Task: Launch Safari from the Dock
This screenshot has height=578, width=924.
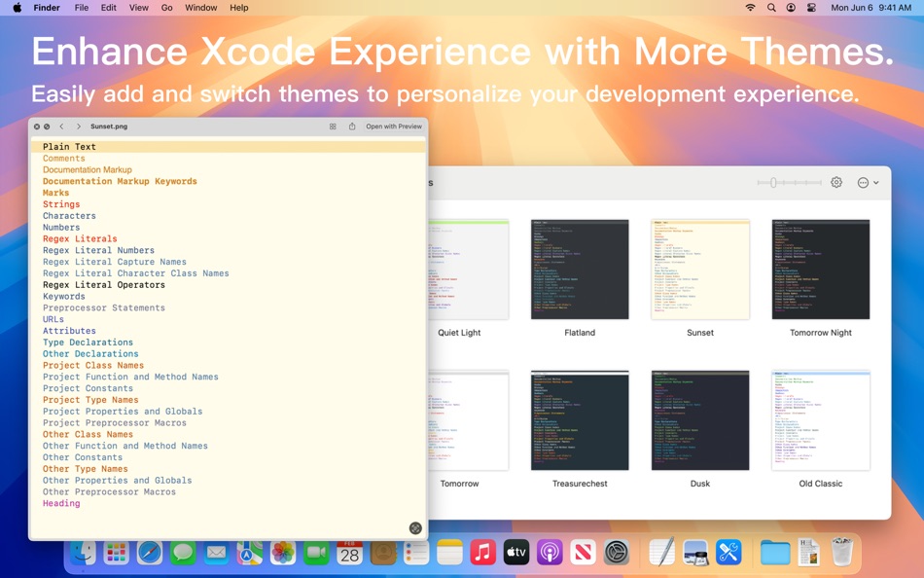Action: (x=150, y=553)
